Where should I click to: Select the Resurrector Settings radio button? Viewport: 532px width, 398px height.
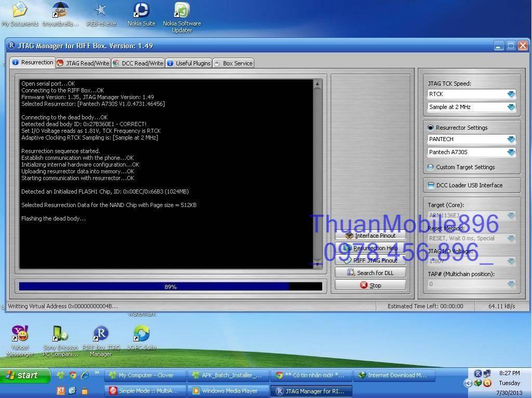[x=431, y=128]
